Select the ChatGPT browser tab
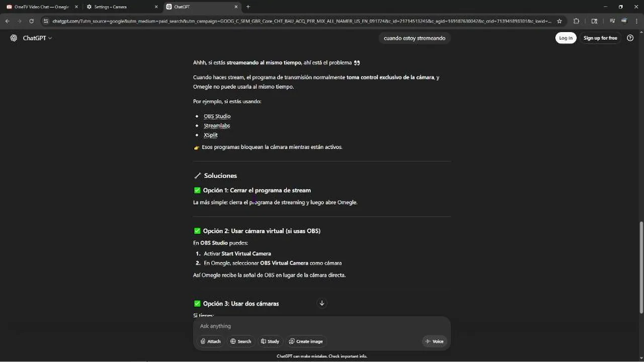 pos(202,7)
